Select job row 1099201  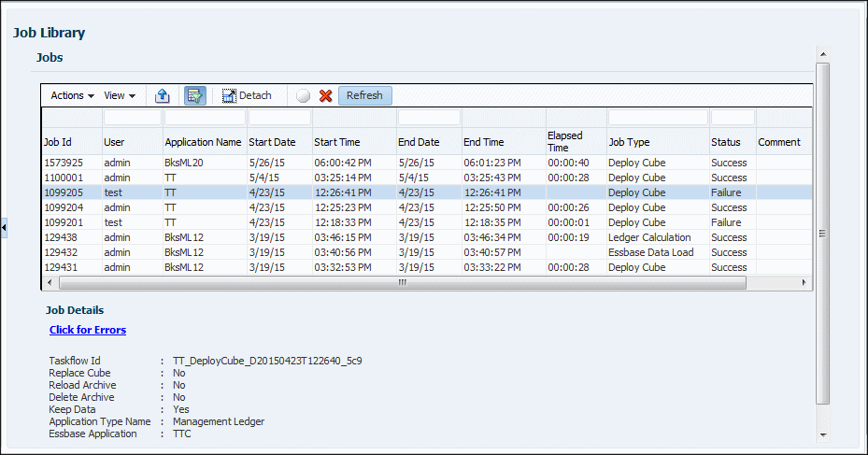tap(427, 222)
